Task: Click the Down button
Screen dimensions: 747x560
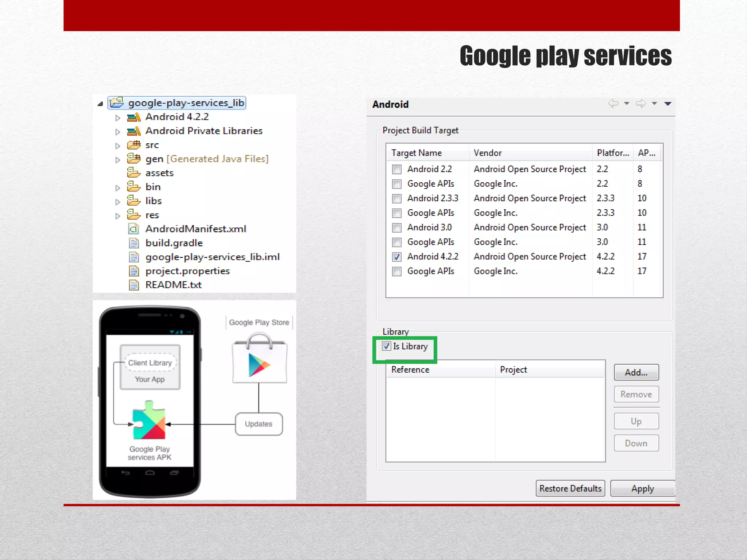Action: point(636,443)
